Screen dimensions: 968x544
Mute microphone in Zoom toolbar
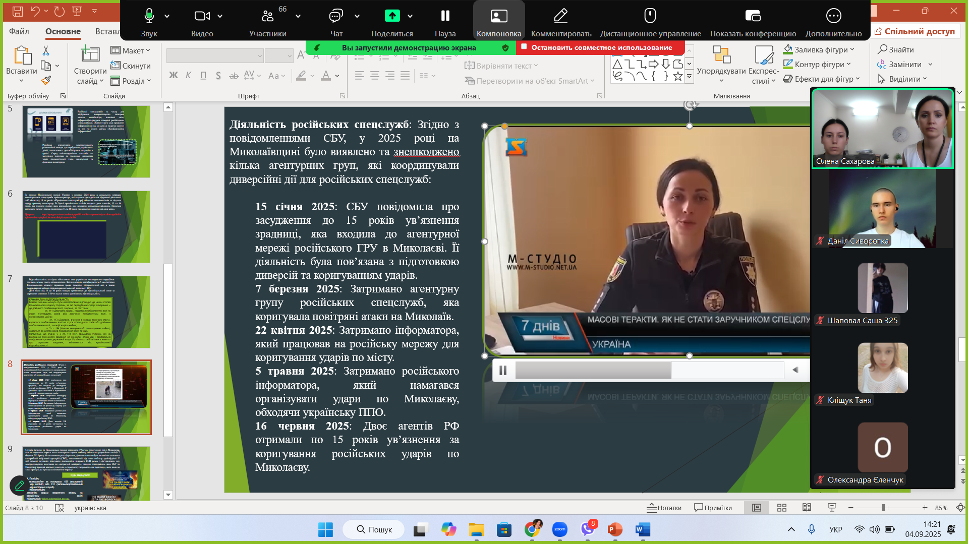(x=149, y=16)
